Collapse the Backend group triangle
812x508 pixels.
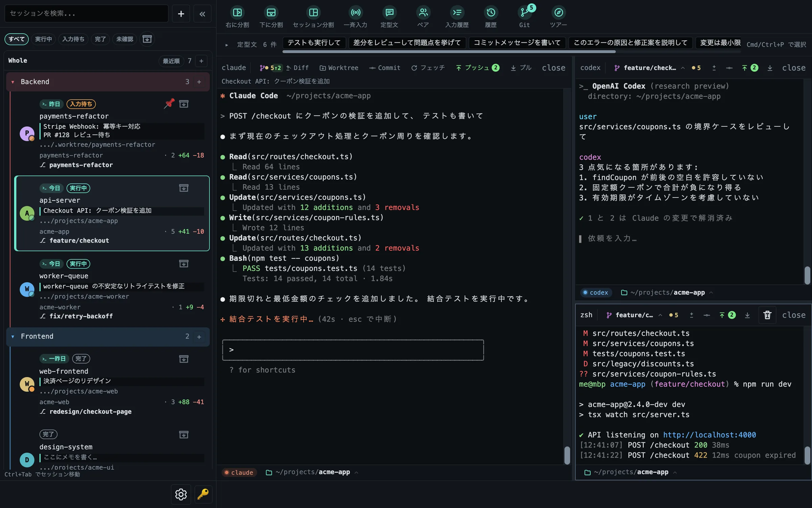pos(13,82)
